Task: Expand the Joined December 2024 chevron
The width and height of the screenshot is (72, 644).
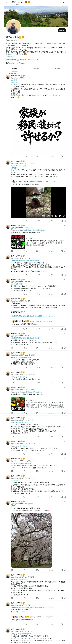Action: click(x=37, y=60)
